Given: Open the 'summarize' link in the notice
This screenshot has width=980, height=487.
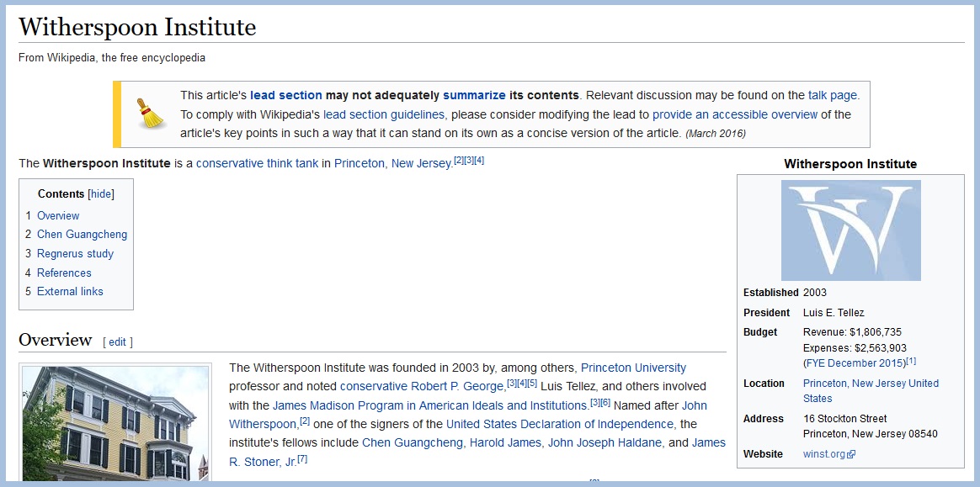Looking at the screenshot, I should click(x=474, y=96).
